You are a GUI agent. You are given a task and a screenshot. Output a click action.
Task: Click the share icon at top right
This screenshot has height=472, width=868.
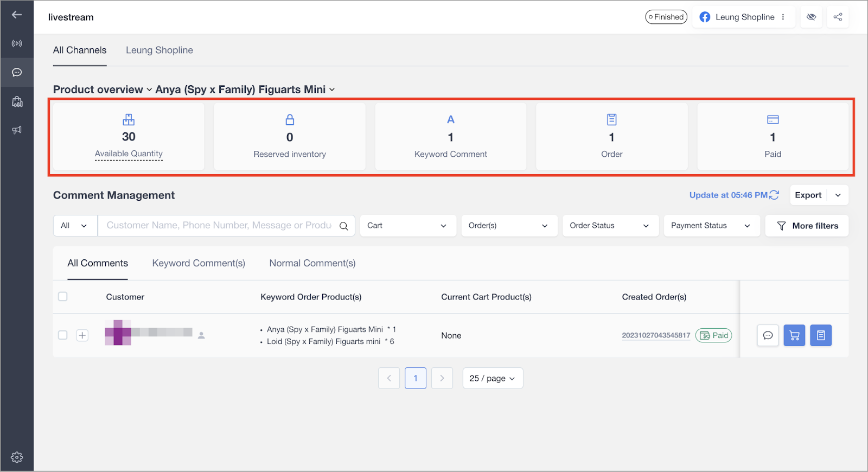pyautogui.click(x=838, y=17)
